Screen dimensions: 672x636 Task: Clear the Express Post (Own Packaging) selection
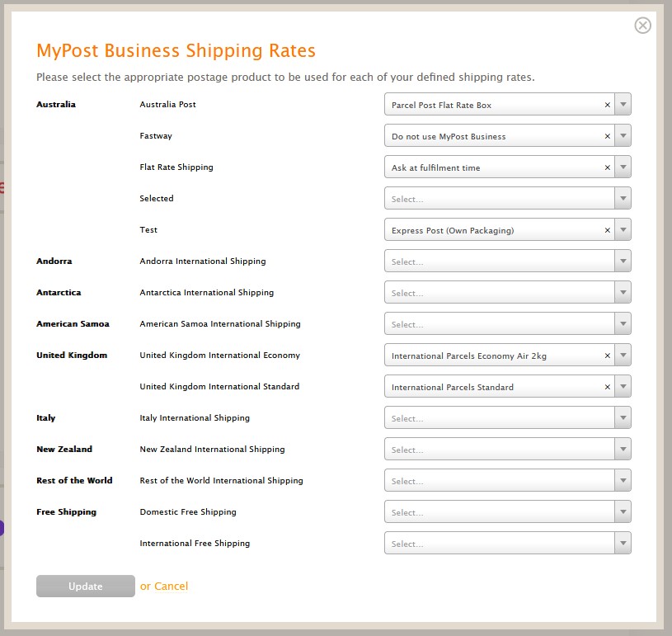pos(607,230)
